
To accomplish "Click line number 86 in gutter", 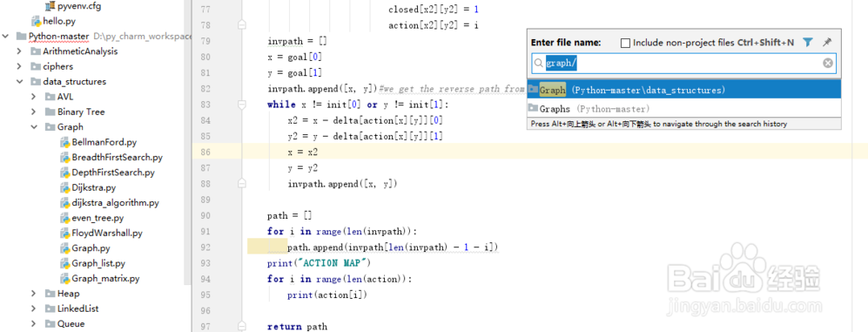I will (x=205, y=152).
